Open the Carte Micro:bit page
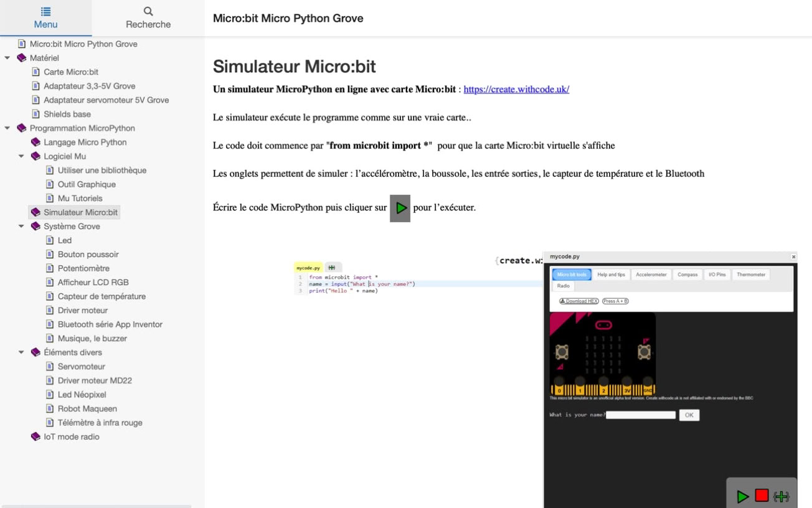This screenshot has width=812, height=508. point(71,72)
